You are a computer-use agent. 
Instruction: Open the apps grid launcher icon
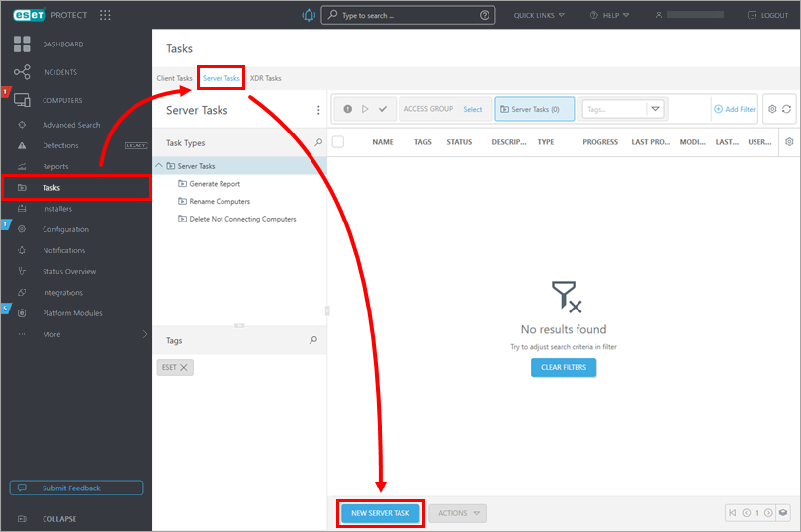point(105,15)
